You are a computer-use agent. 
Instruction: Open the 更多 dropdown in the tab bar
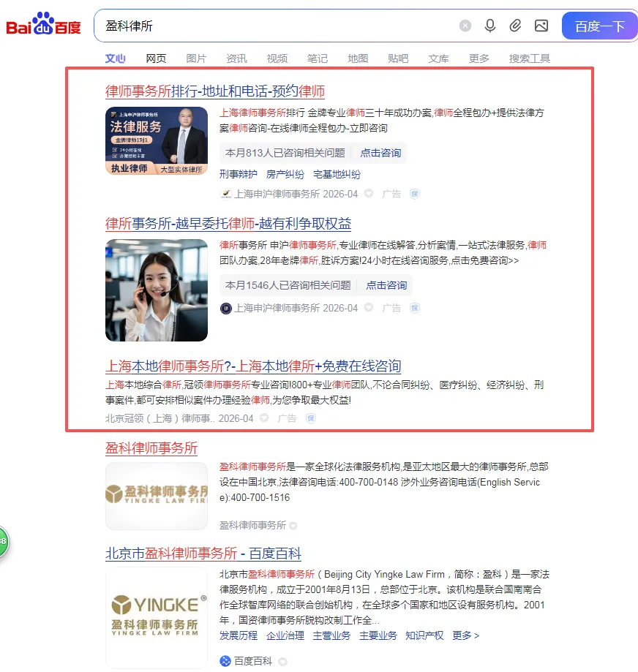click(x=478, y=58)
